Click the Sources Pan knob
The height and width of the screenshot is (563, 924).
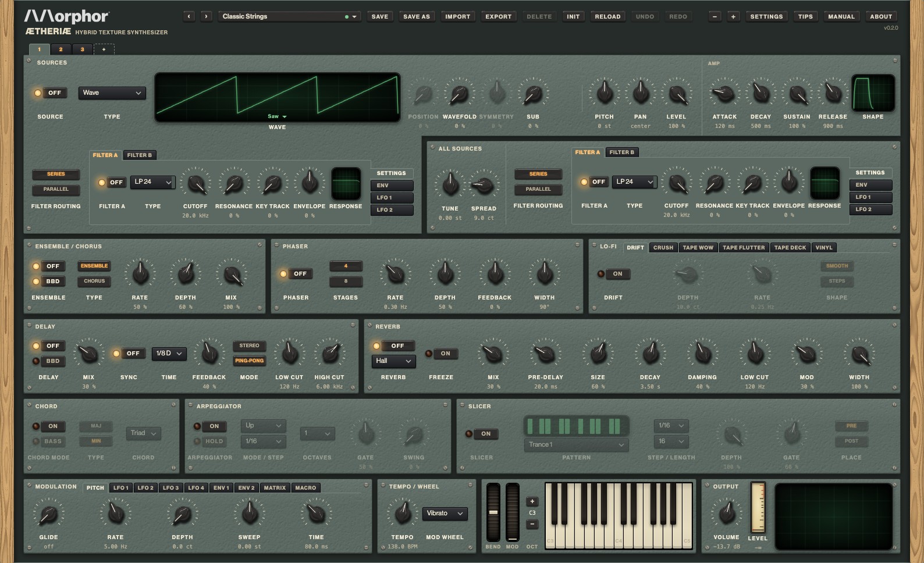tap(640, 92)
